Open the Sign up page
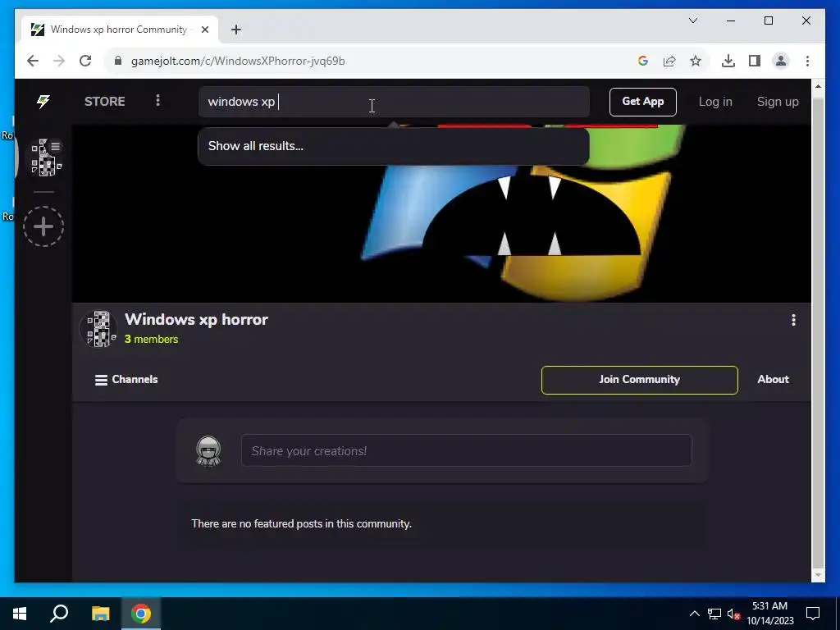Viewport: 840px width, 630px height. (x=778, y=102)
